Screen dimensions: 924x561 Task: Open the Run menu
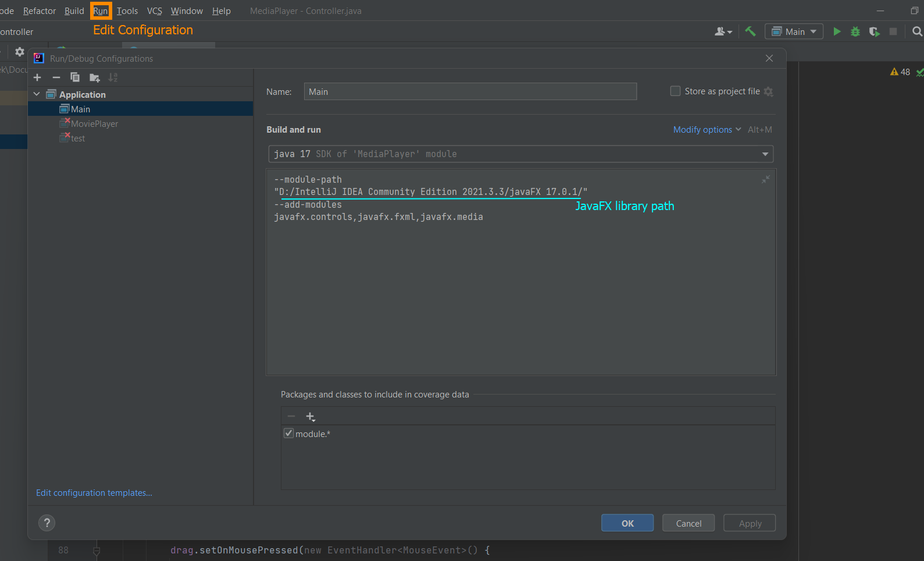coord(101,11)
